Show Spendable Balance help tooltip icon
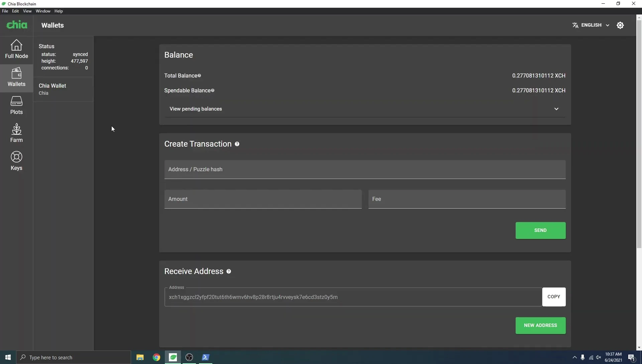The width and height of the screenshot is (642, 364). 213,90
